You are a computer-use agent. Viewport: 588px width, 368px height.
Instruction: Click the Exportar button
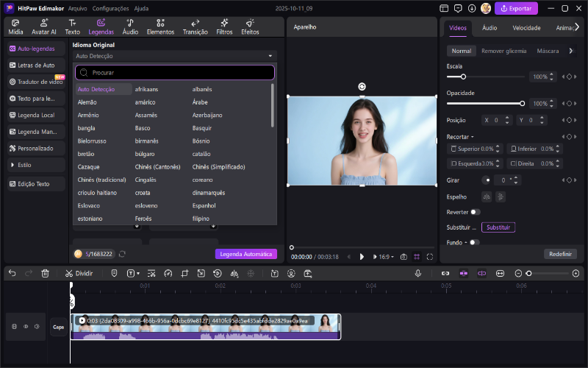pyautogui.click(x=516, y=8)
